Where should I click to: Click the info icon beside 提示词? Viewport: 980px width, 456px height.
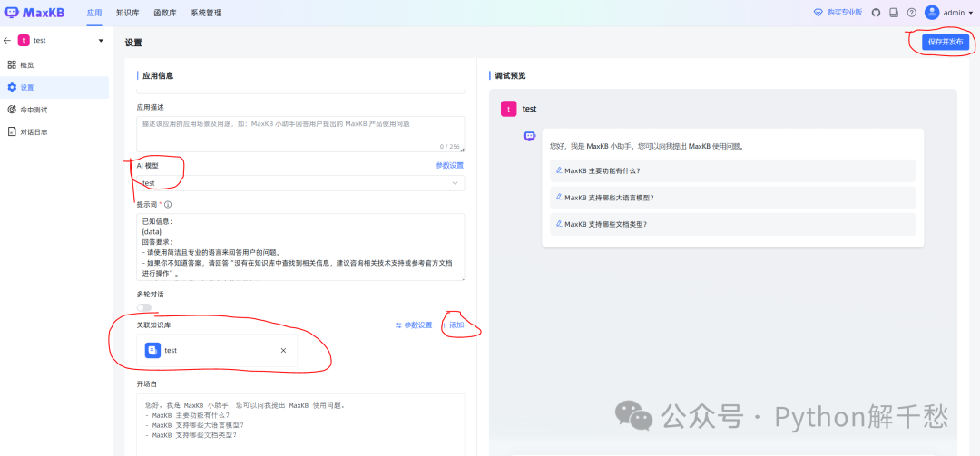(x=168, y=204)
